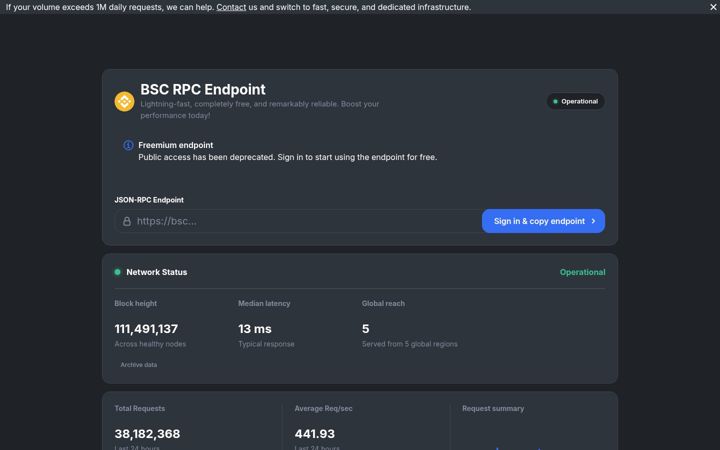Click the Freemium endpoint info icon

point(128,145)
